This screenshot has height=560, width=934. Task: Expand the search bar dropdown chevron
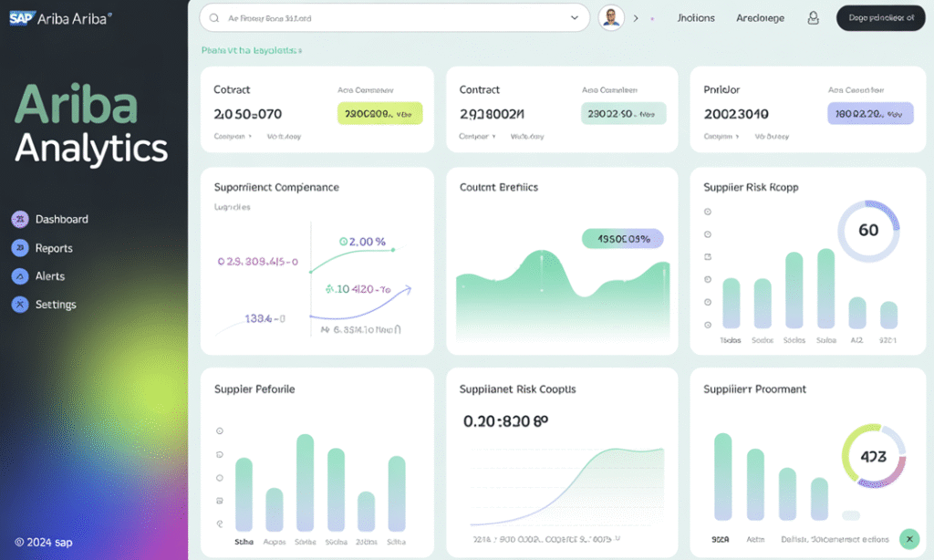(575, 18)
